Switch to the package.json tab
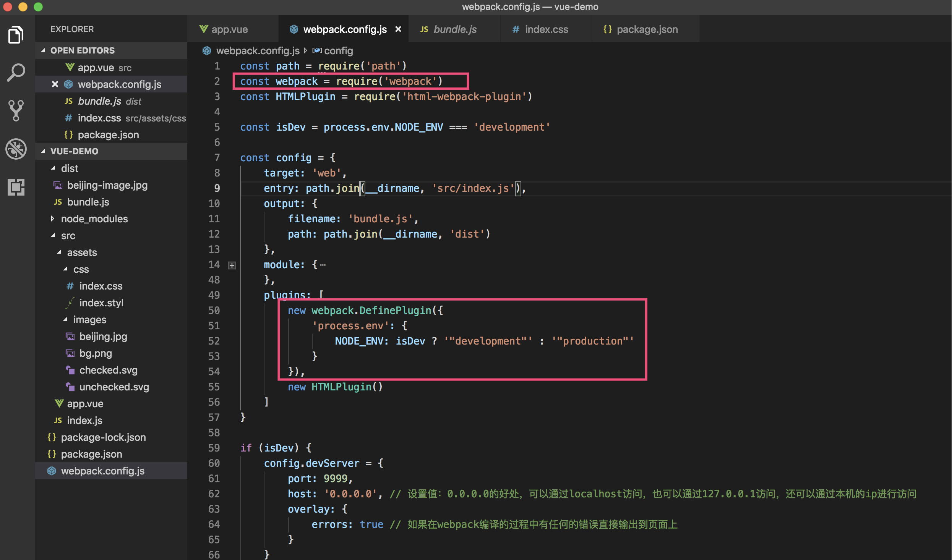The width and height of the screenshot is (952, 560). tap(647, 29)
